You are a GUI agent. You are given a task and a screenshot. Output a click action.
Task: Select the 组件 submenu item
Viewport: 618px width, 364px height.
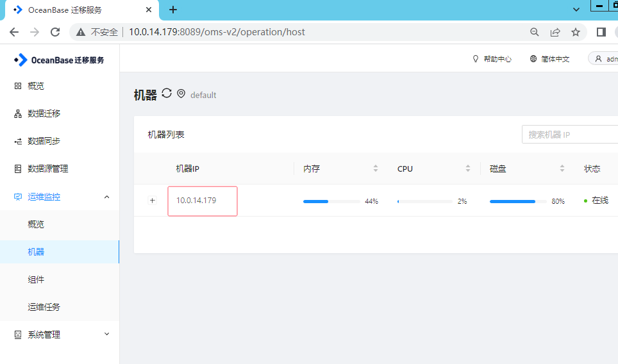36,279
